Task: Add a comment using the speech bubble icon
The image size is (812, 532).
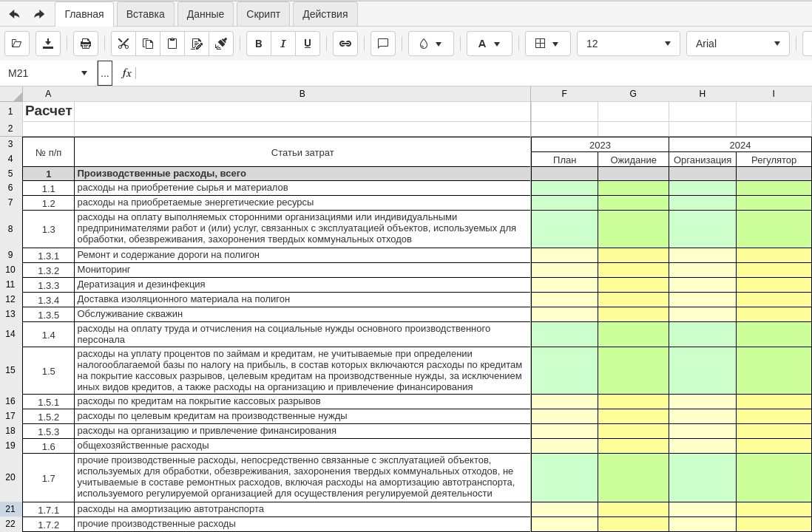Action: [383, 44]
